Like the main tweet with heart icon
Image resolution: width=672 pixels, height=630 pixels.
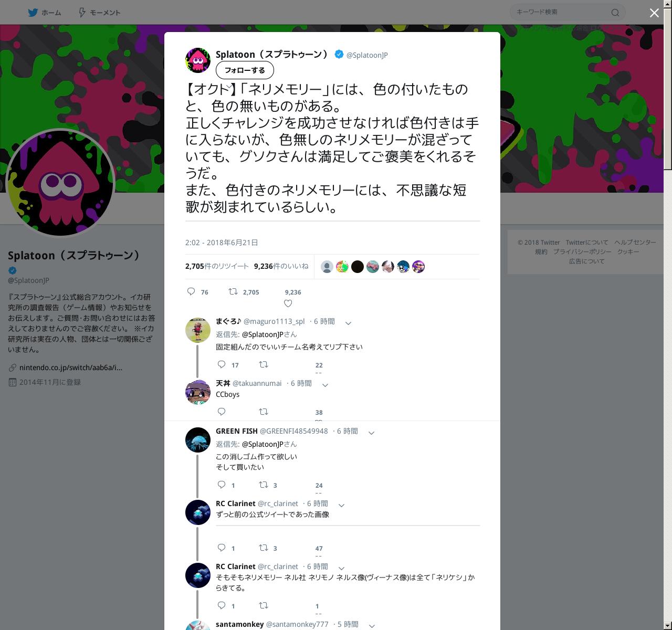(288, 303)
